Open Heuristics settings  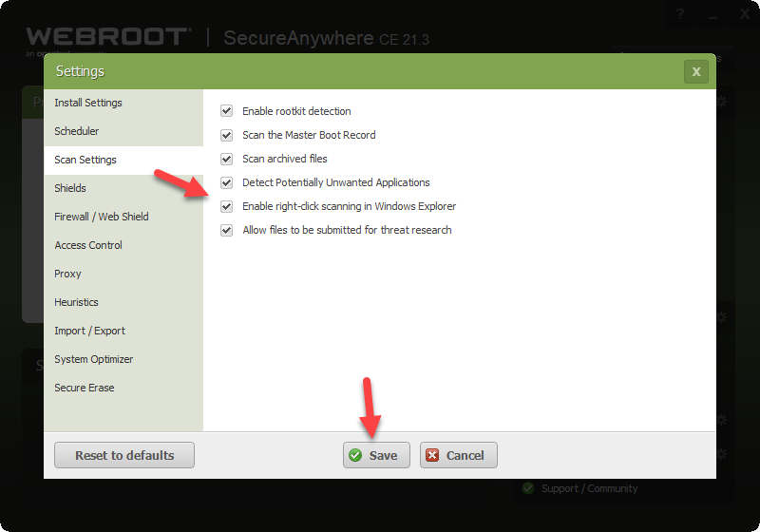(x=123, y=302)
